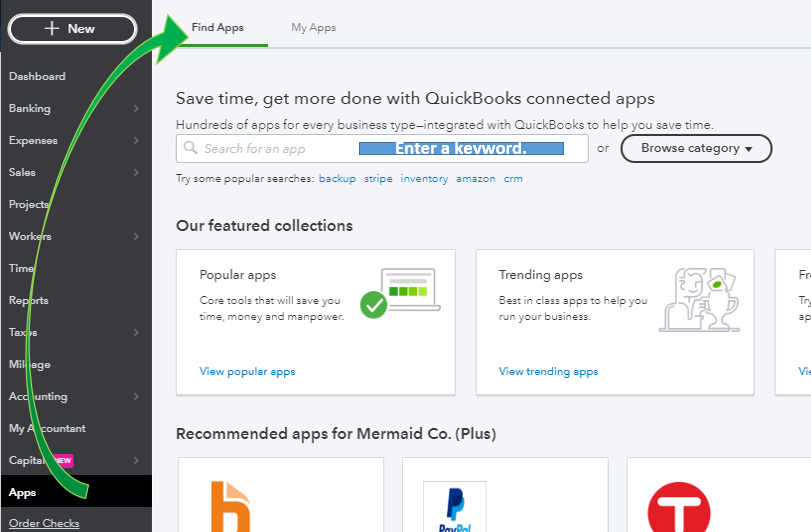
Task: Click the search magnifier icon
Action: 190,149
